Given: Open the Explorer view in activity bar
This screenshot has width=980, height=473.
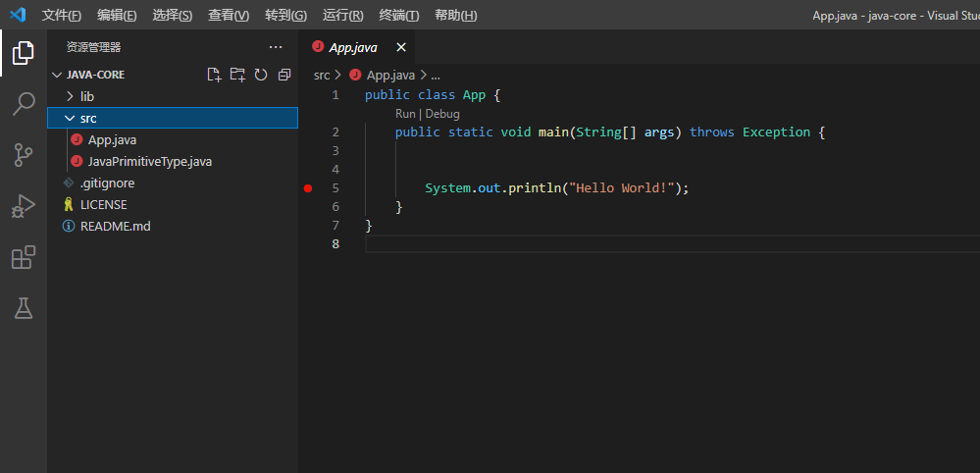Looking at the screenshot, I should pos(24,53).
